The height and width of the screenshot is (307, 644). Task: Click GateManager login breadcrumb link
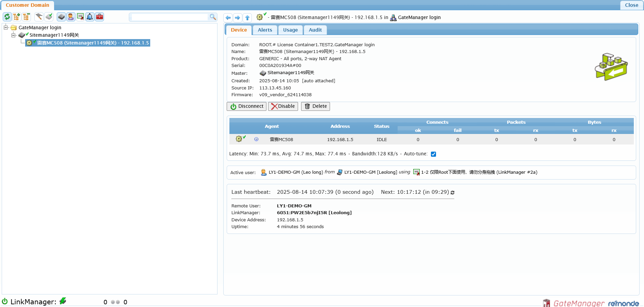tap(419, 17)
